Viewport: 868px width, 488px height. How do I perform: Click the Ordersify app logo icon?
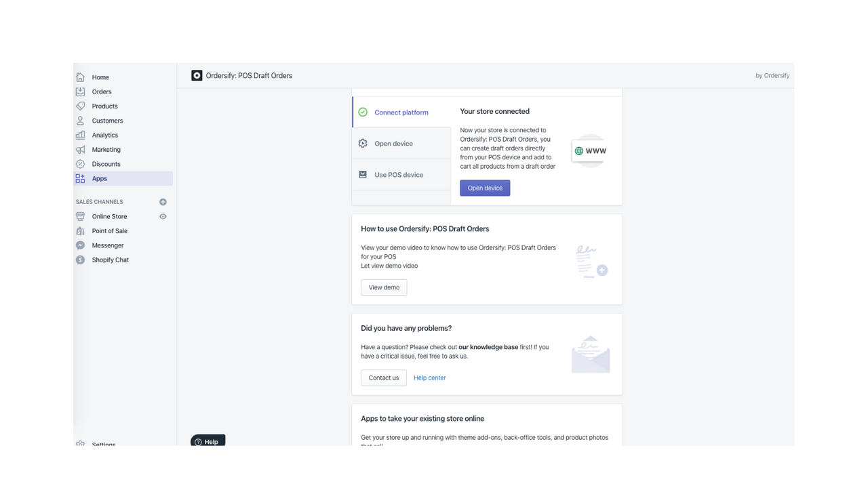pos(197,75)
